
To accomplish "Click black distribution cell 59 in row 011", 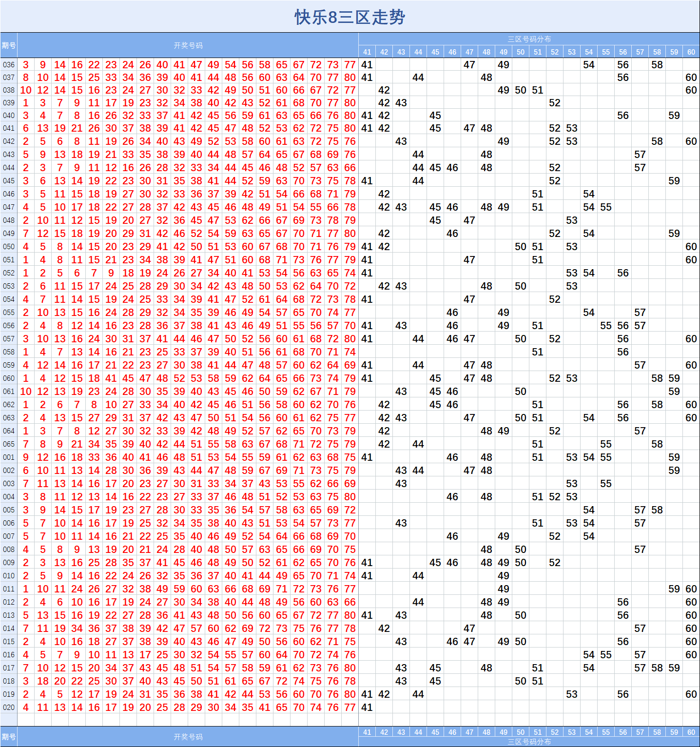I will (x=674, y=589).
